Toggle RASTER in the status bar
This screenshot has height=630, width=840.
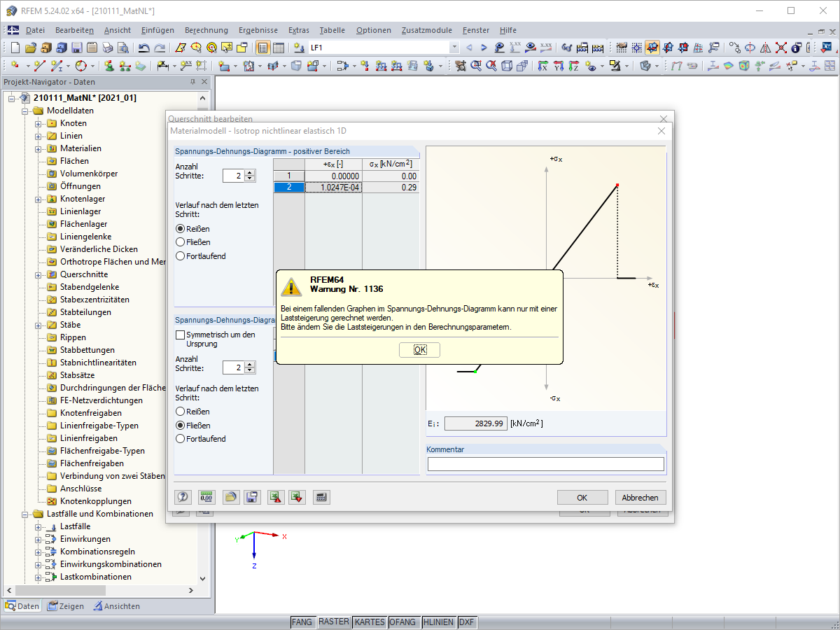333,622
